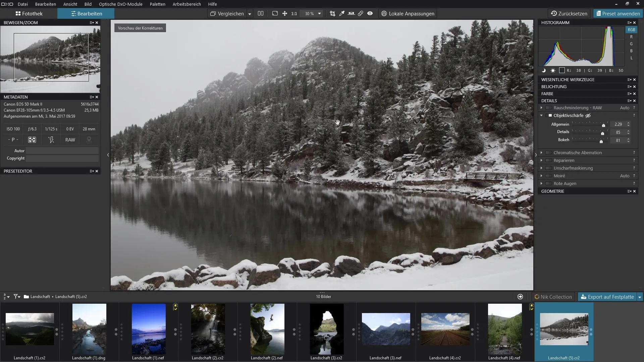Open the zoom percentage dropdown
Screen dimensions: 644x362
319,14
